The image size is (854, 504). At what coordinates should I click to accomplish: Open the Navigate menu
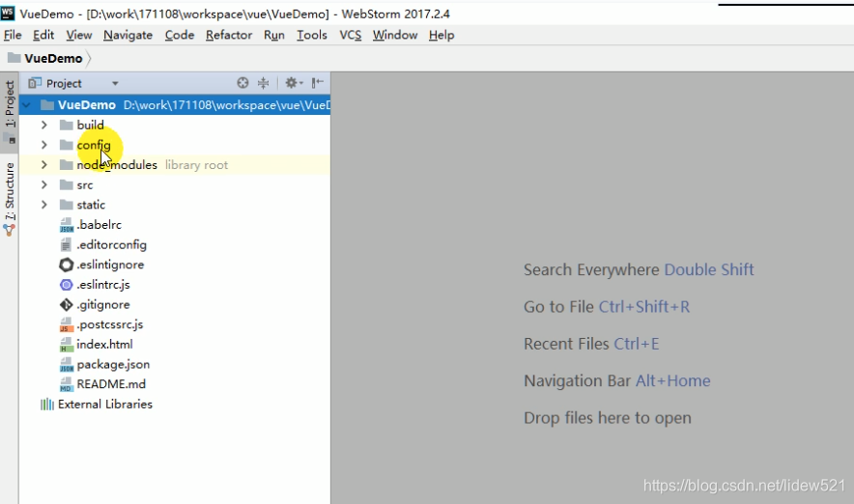click(x=128, y=35)
